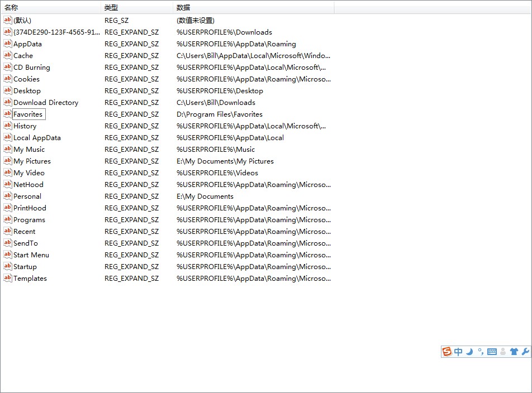Select the ab icon of the Templates value
The image size is (532, 393).
click(x=7, y=278)
